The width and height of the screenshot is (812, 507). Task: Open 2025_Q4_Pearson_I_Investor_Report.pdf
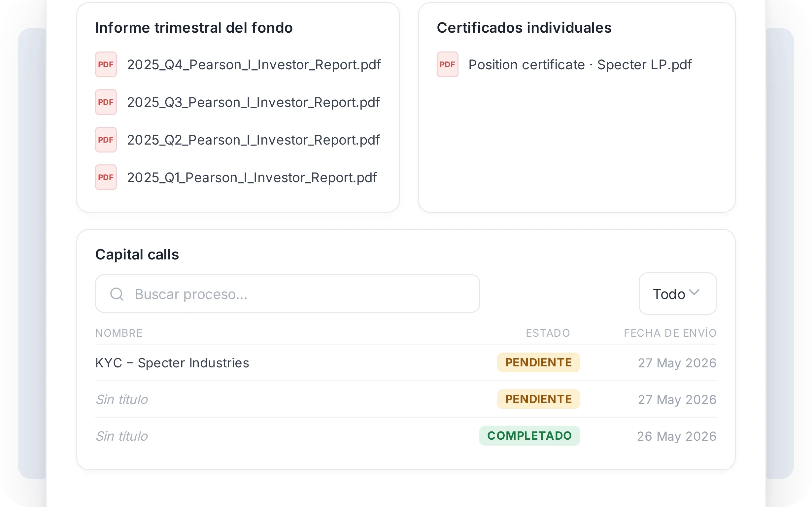tap(254, 64)
